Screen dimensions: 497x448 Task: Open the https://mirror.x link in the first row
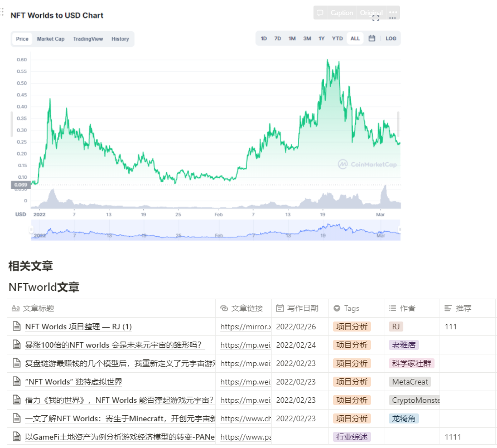tap(245, 327)
